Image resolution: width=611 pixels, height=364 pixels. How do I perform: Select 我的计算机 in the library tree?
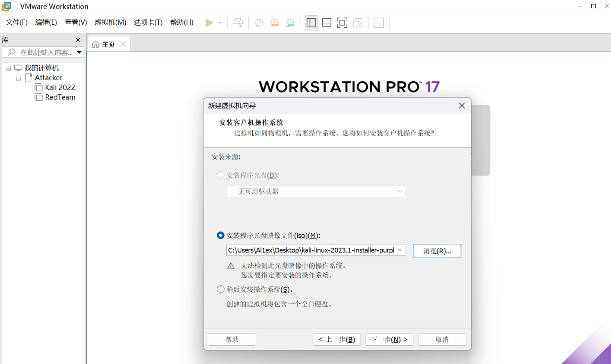click(x=41, y=68)
